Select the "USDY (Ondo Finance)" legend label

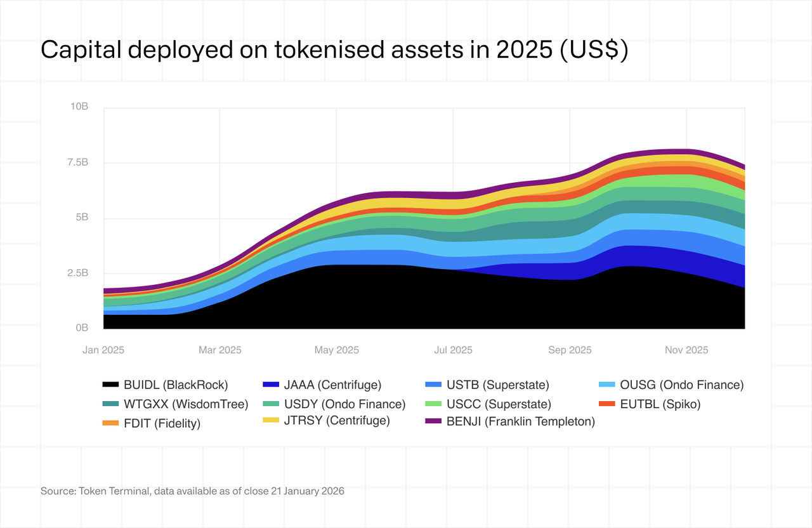click(345, 404)
